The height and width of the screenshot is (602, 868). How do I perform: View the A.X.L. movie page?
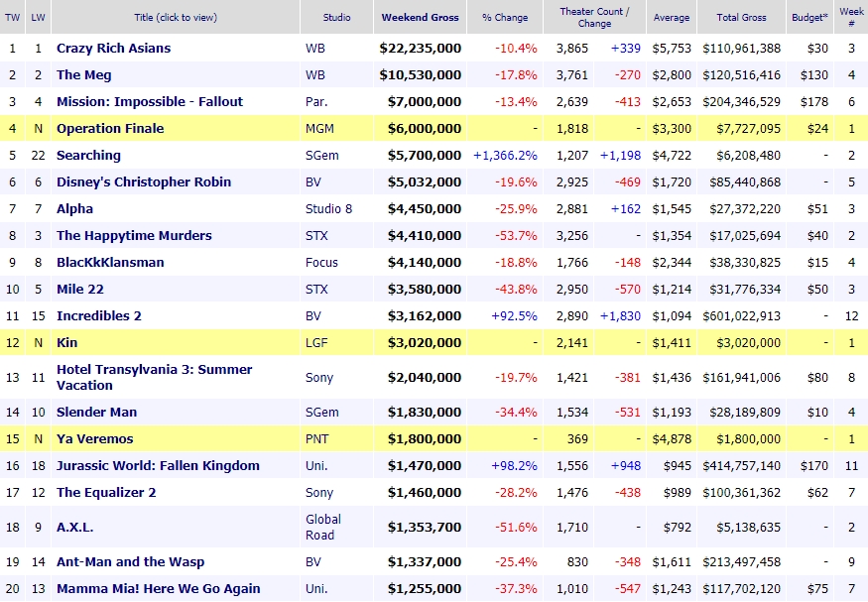[x=74, y=528]
